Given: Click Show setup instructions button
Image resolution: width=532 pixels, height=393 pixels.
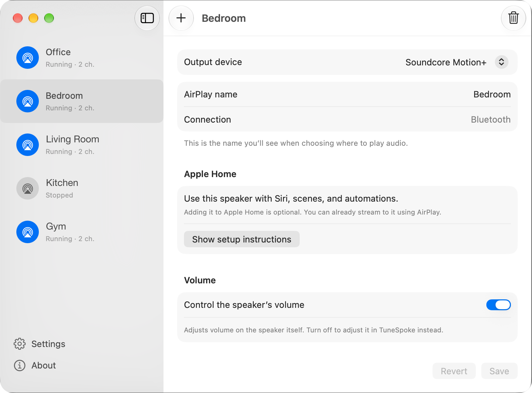Looking at the screenshot, I should [242, 239].
